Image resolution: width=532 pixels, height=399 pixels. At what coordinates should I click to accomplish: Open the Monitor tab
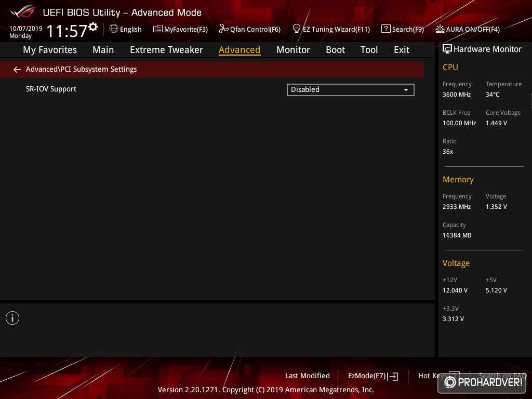[293, 50]
